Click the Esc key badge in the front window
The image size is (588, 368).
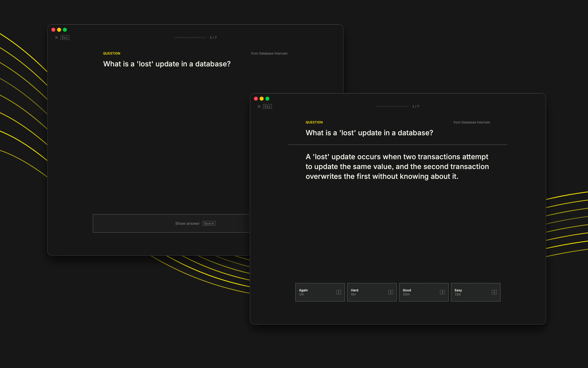(267, 106)
